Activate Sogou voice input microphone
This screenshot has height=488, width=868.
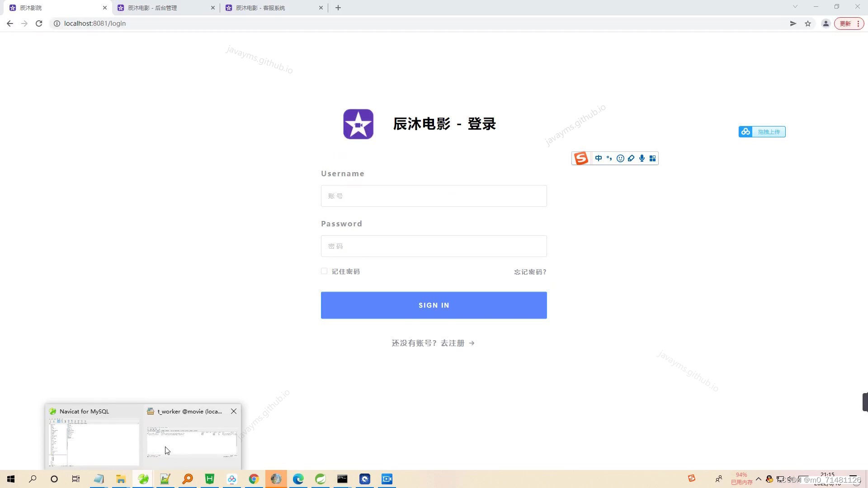(642, 158)
